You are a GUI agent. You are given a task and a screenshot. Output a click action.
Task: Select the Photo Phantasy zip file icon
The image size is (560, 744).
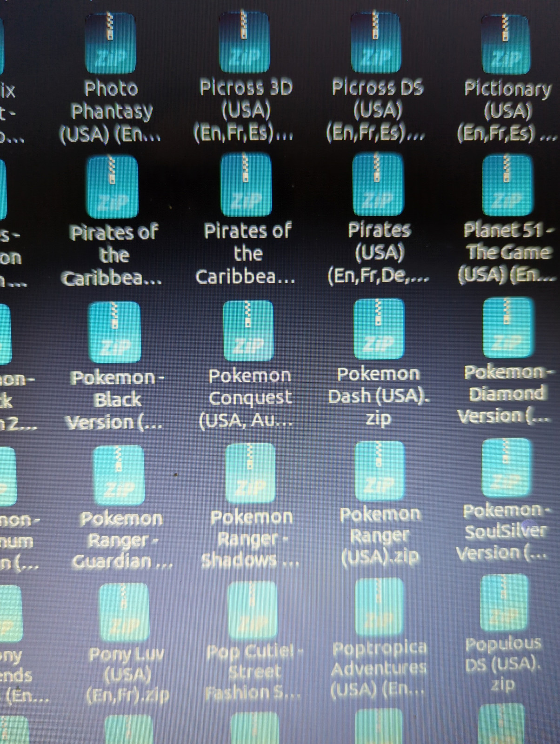[x=110, y=43]
